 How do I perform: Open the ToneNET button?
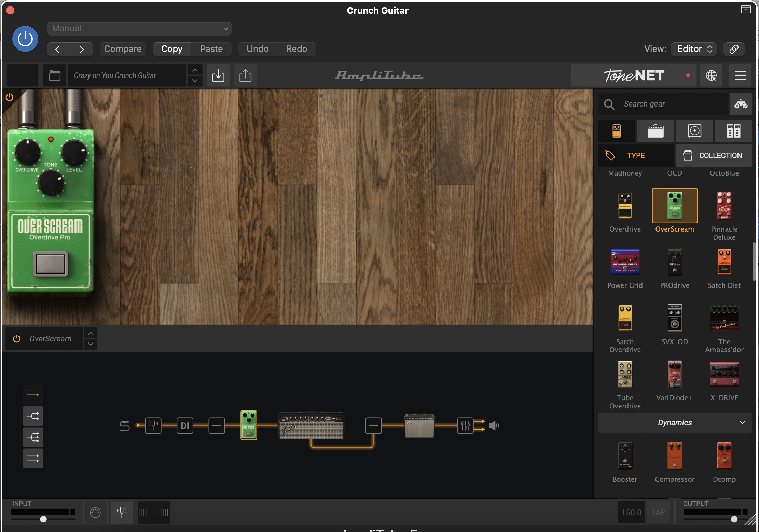[634, 75]
